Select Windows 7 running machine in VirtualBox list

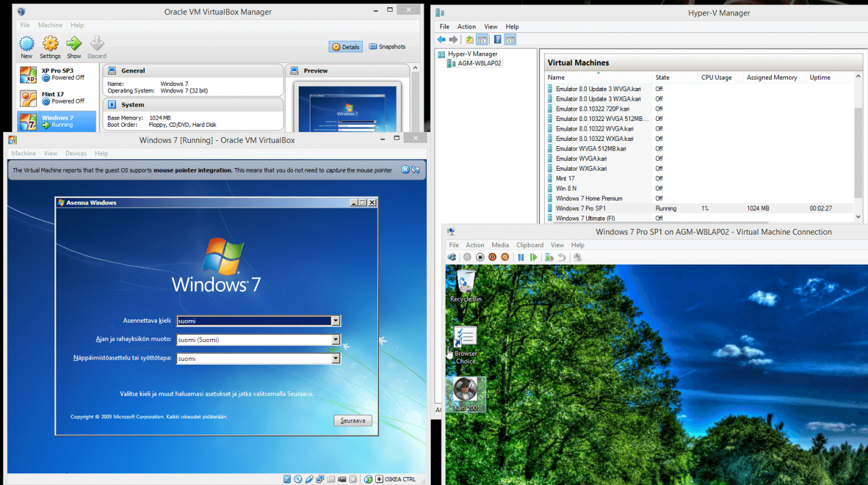pyautogui.click(x=57, y=121)
